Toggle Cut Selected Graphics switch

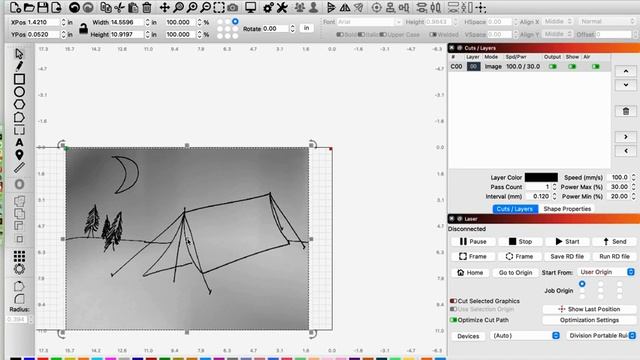453,301
